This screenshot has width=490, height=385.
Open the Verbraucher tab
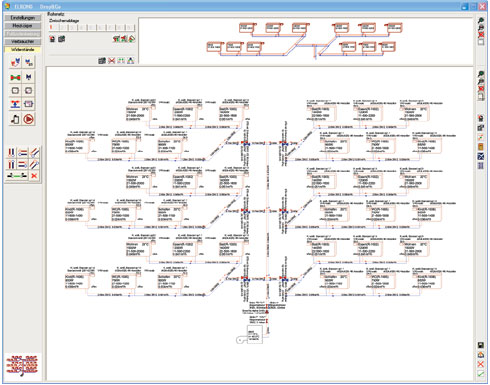pos(23,42)
